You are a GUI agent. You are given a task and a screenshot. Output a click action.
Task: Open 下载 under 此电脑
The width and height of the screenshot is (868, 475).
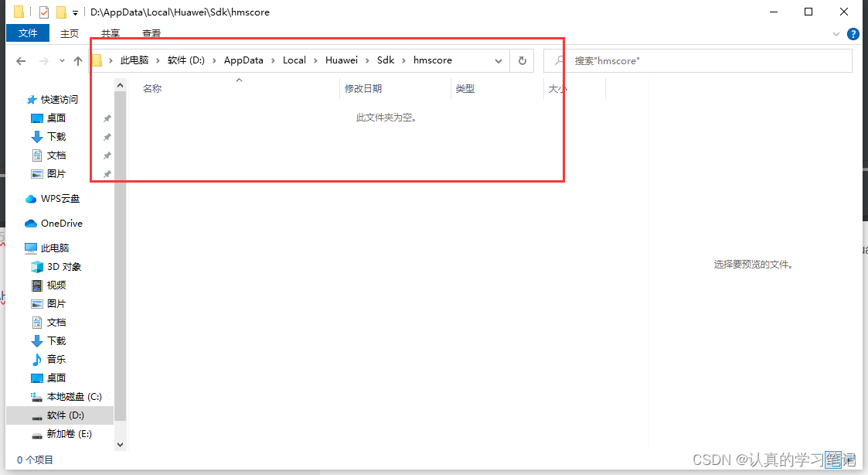point(56,341)
